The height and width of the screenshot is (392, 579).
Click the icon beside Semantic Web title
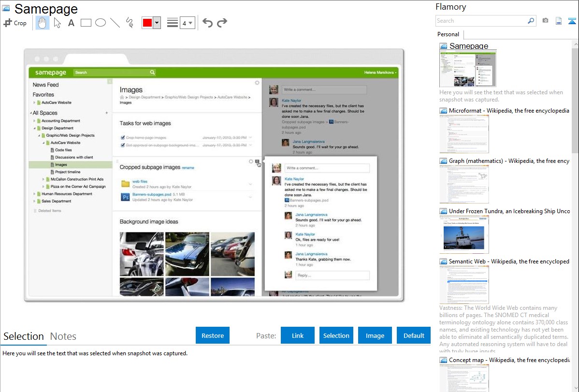pyautogui.click(x=444, y=261)
